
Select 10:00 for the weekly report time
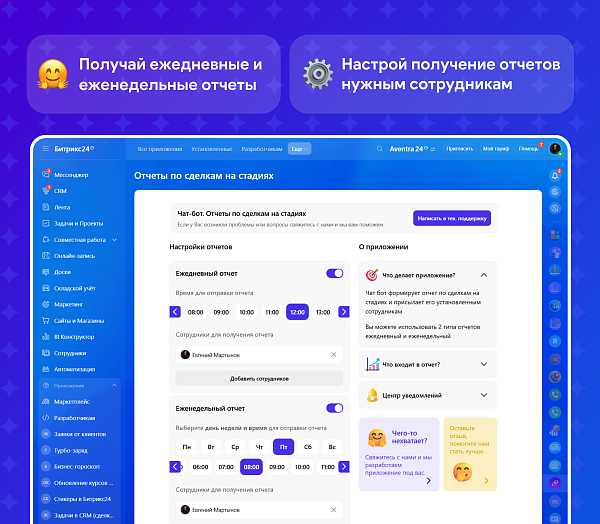(302, 467)
